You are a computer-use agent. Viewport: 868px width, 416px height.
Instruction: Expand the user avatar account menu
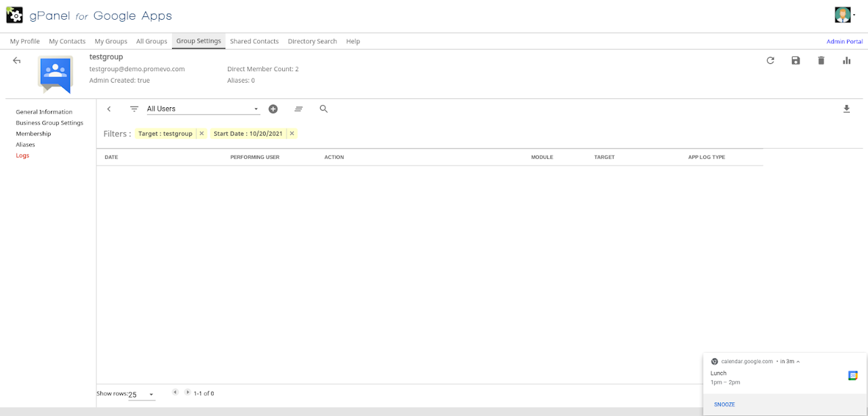tap(844, 15)
